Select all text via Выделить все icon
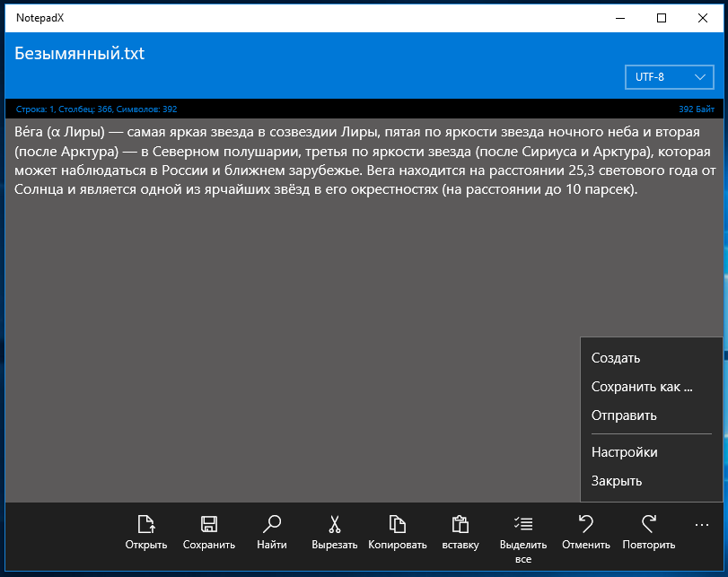Image resolution: width=728 pixels, height=577 pixels. (x=523, y=525)
